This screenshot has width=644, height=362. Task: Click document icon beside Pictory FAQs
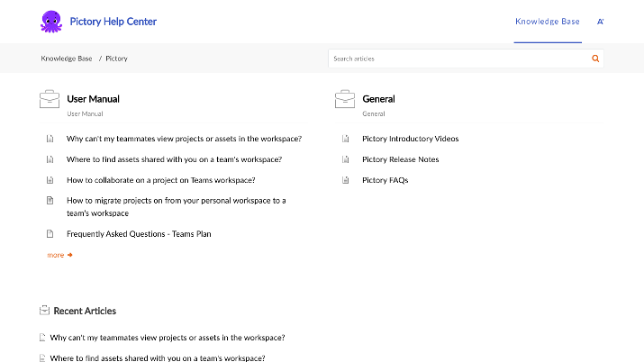[345, 180]
